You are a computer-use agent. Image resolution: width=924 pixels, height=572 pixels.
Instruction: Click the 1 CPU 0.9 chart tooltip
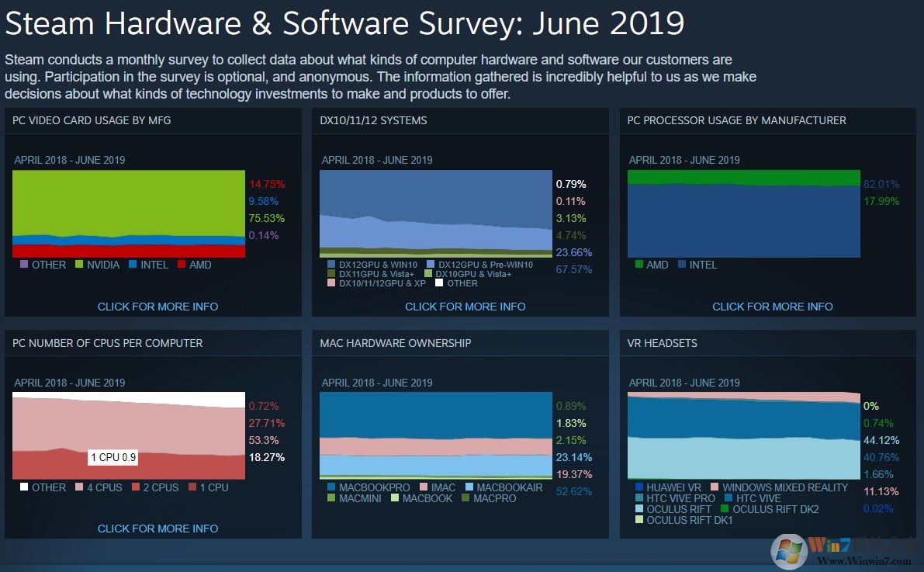coord(112,458)
